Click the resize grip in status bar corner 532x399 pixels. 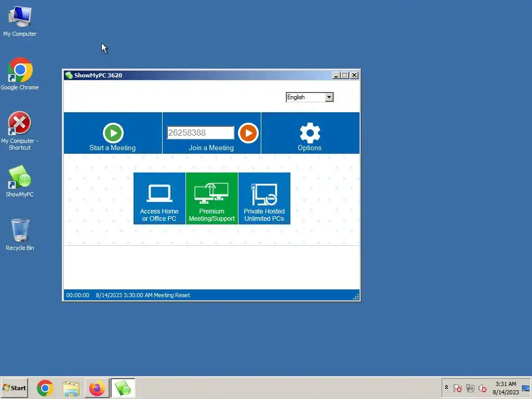(356, 297)
